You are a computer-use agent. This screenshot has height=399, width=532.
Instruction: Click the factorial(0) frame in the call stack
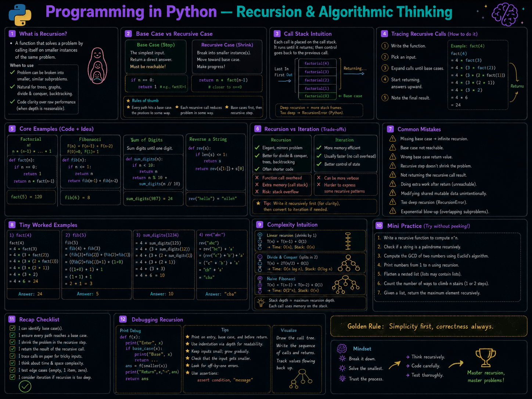point(317,96)
